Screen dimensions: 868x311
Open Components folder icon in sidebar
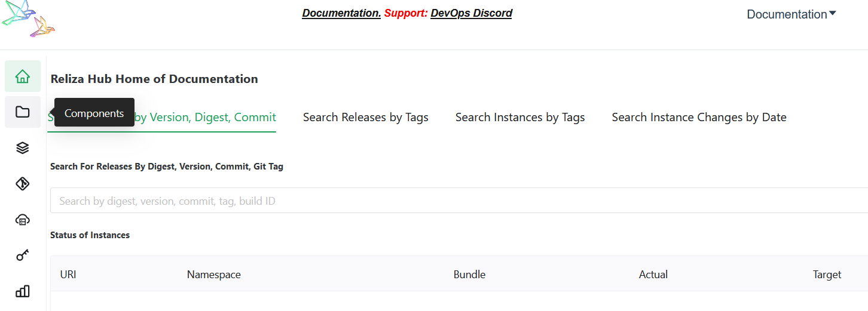tap(23, 112)
